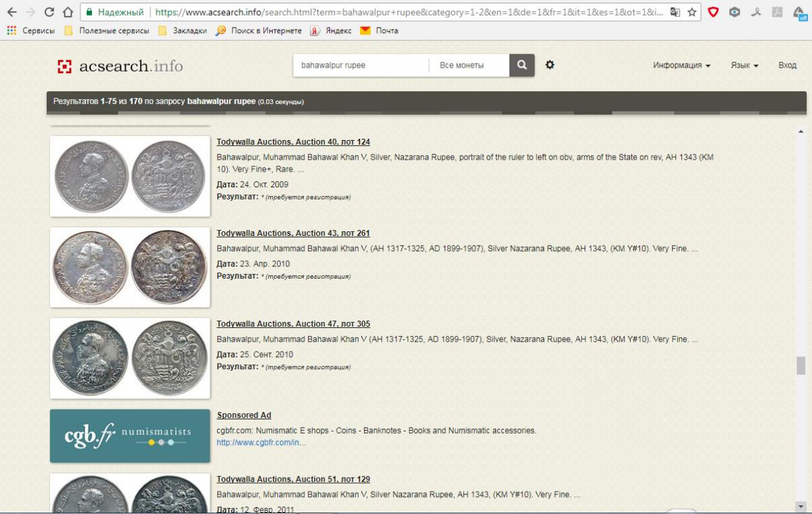812x514 pixels.
Task: Click the date 24. Окт. 2009
Action: (265, 185)
